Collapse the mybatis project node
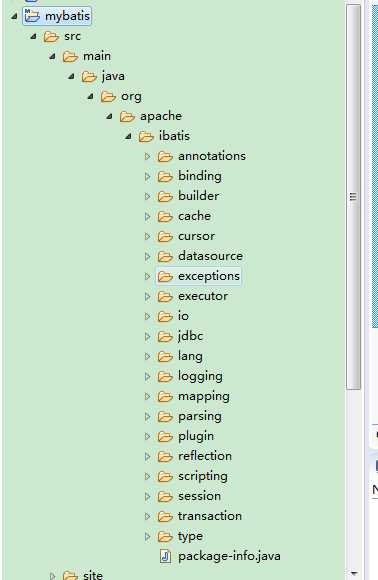The height and width of the screenshot is (580, 378). pyautogui.click(x=14, y=16)
